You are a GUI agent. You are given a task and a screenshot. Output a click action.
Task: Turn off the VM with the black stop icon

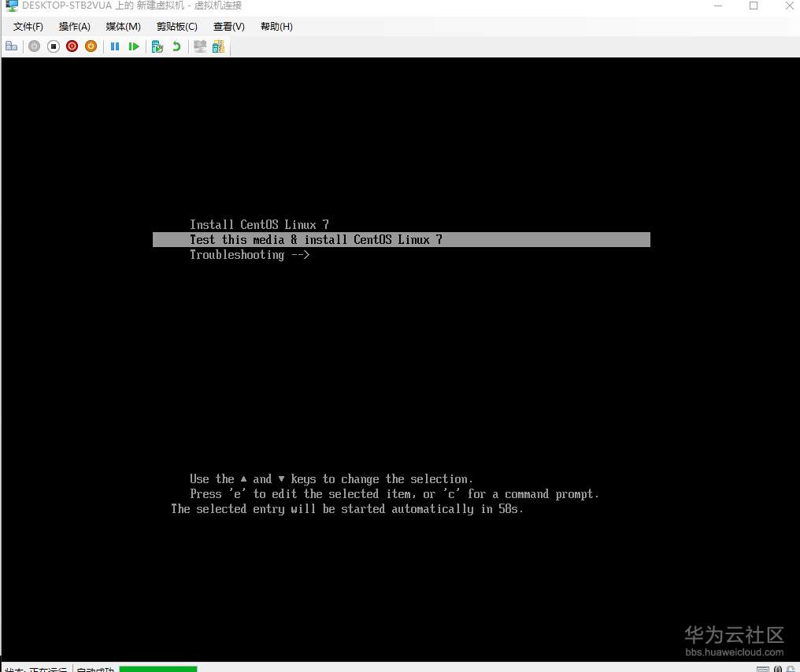point(53,46)
